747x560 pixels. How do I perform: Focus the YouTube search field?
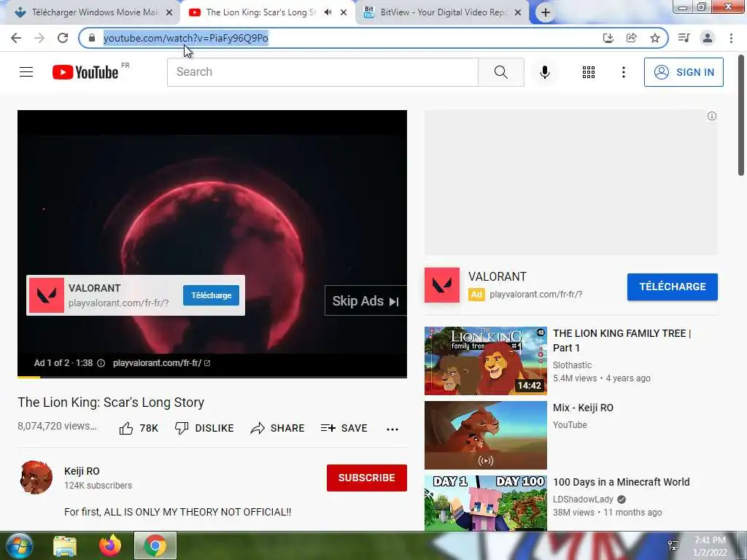[322, 72]
